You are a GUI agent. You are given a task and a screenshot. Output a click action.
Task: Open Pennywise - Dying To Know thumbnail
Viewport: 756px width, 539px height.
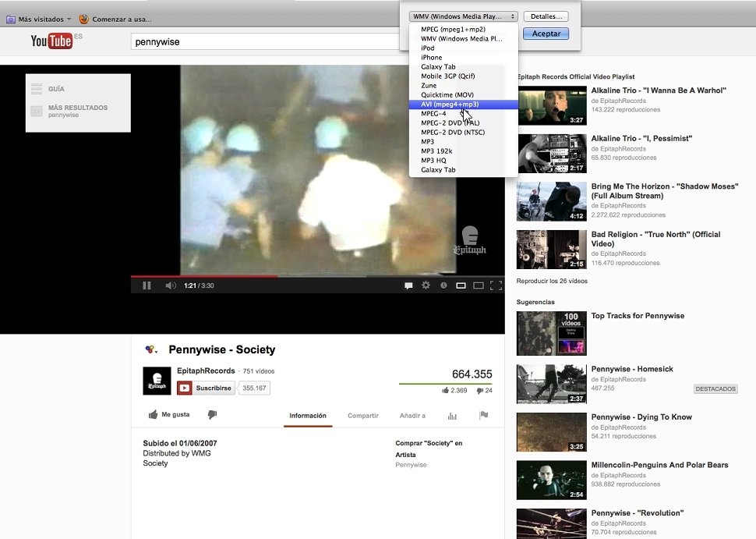tap(552, 432)
